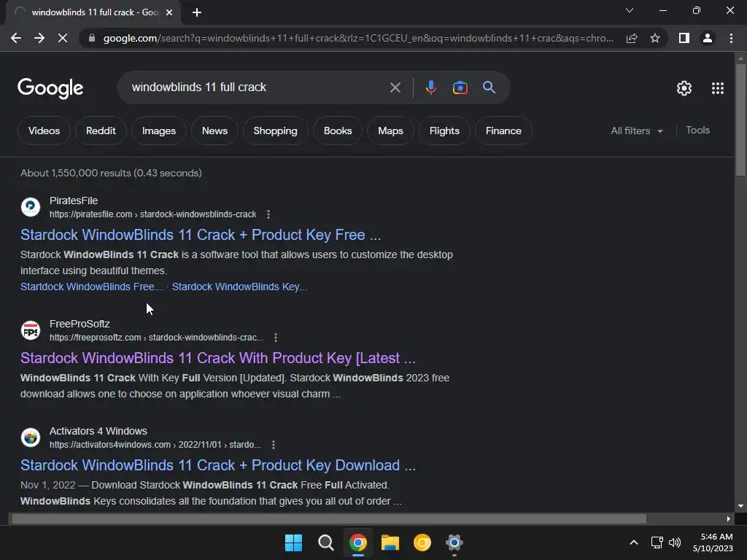
Task: Open the Chrome profile menu
Action: (x=708, y=38)
